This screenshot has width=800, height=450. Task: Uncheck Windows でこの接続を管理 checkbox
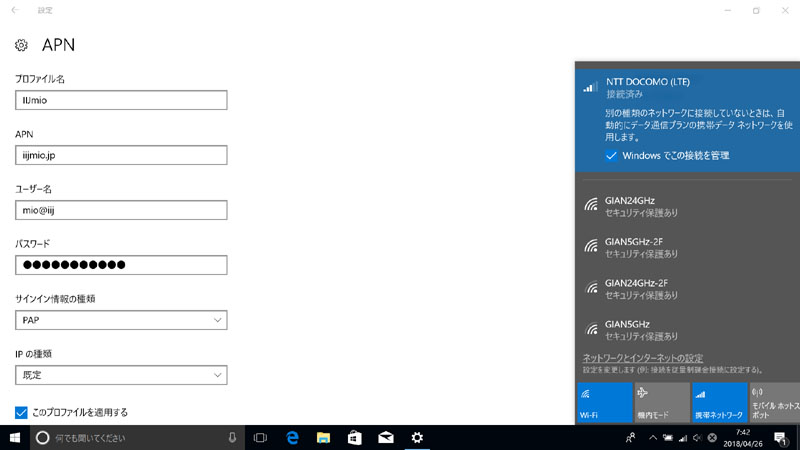point(611,156)
